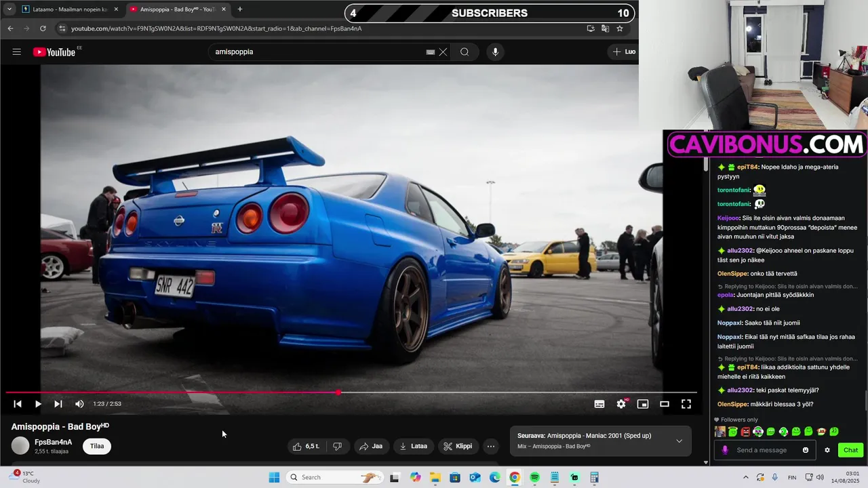Like the video with 6,5 t. likes
This screenshot has height=488, width=868.
[306, 446]
